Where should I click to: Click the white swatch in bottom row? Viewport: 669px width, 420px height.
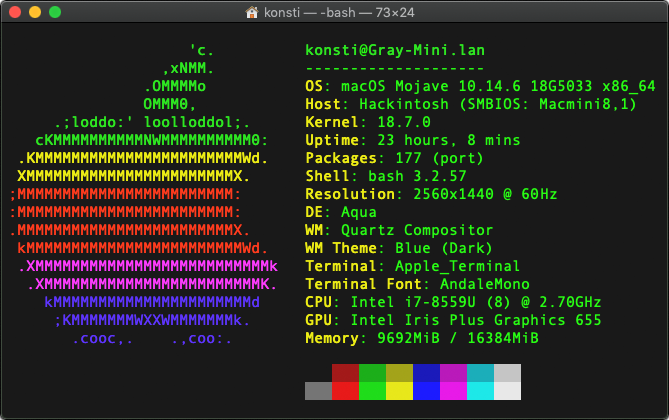tap(507, 391)
